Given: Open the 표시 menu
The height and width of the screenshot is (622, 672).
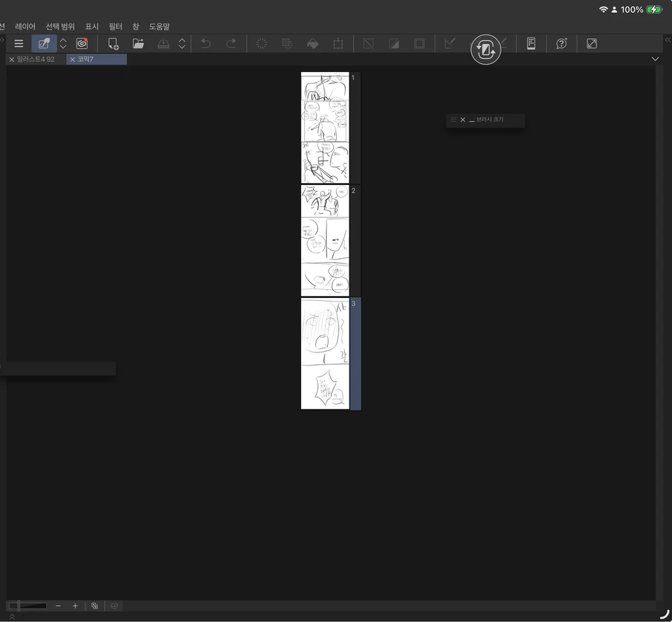Looking at the screenshot, I should (91, 27).
